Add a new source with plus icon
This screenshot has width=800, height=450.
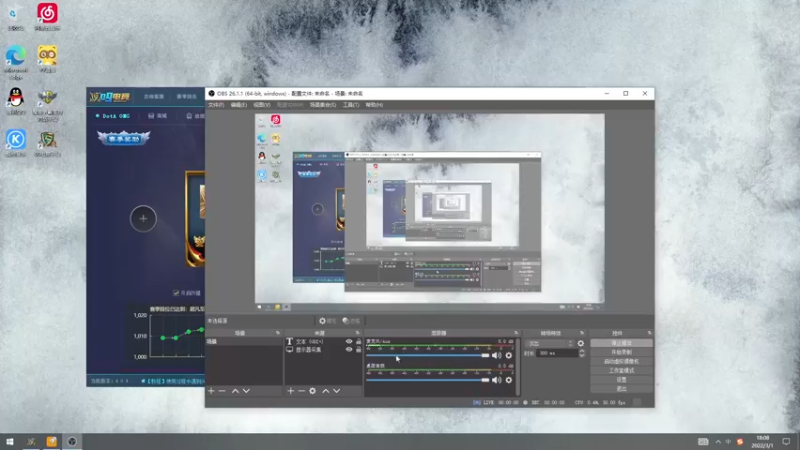coord(290,391)
